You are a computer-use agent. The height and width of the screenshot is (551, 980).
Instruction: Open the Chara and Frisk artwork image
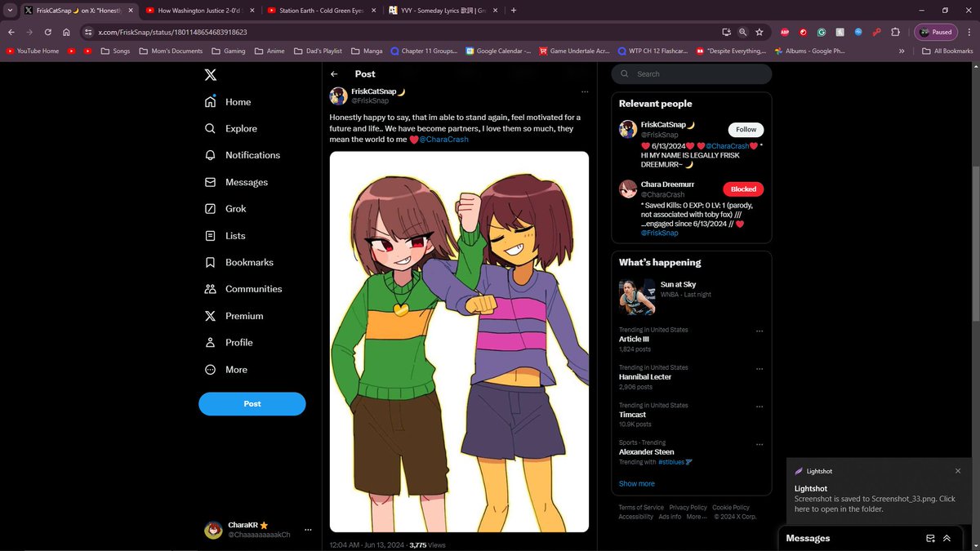(x=459, y=342)
